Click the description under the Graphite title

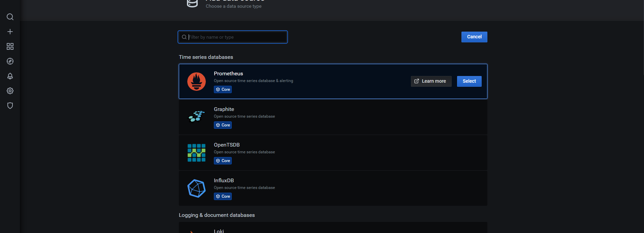pyautogui.click(x=244, y=116)
